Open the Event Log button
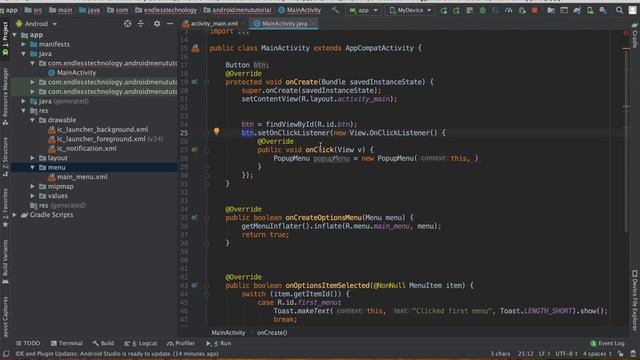 click(607, 343)
